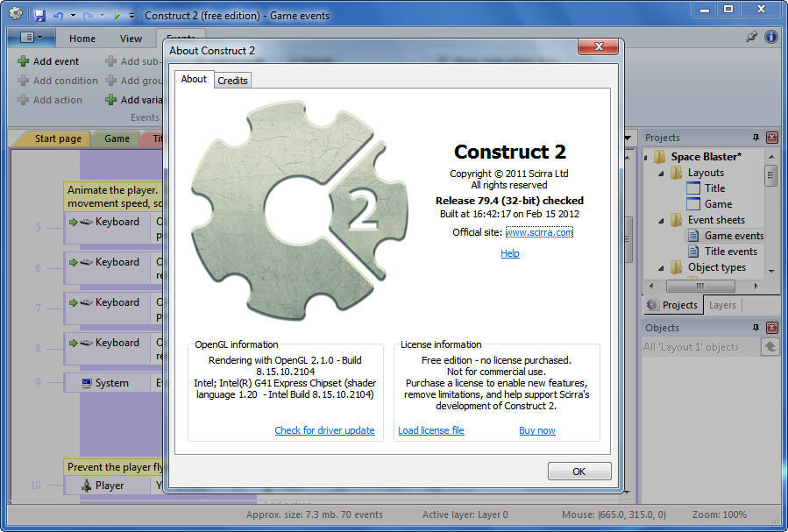The image size is (788, 532).
Task: Close the Projects panel
Action: tap(772, 137)
